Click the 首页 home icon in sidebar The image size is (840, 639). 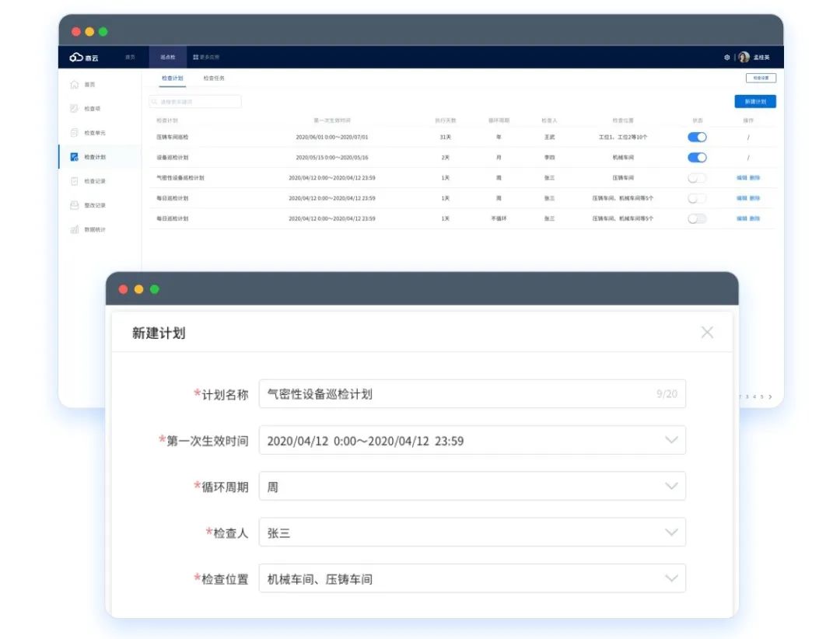[75, 85]
